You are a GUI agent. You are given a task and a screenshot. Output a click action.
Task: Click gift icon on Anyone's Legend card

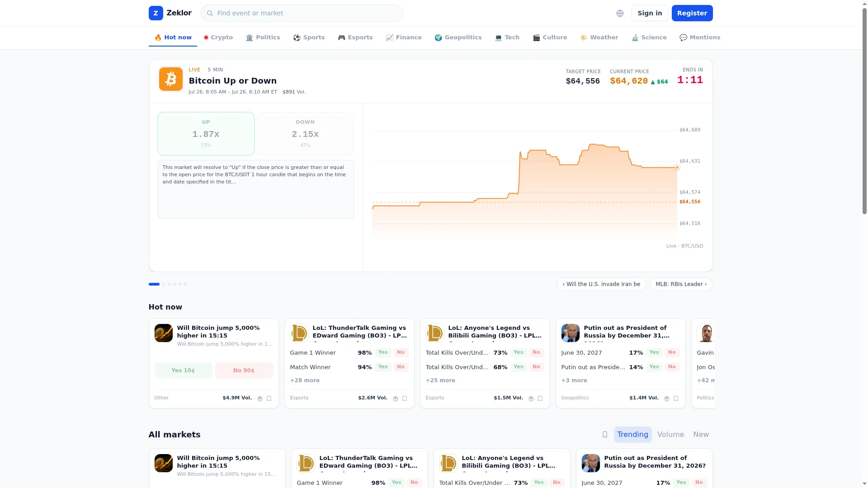point(531,399)
